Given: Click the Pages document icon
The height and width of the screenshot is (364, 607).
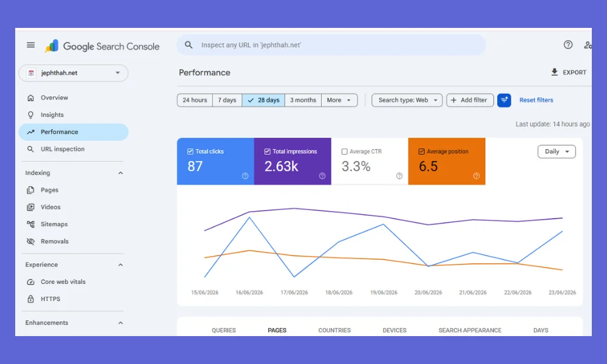Looking at the screenshot, I should 30,190.
